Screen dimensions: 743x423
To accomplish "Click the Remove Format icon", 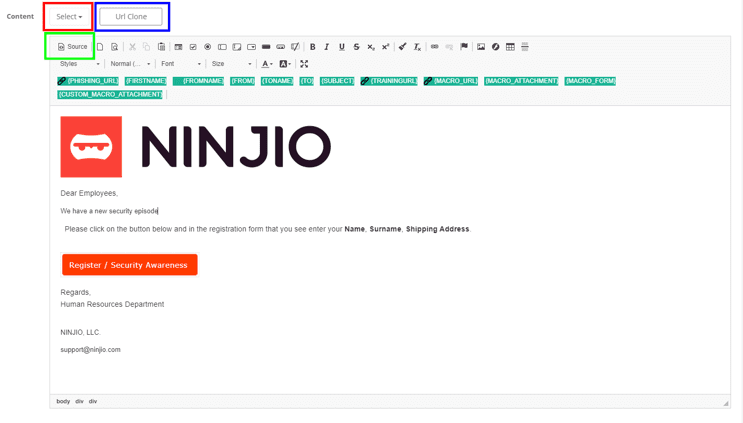I will click(x=417, y=46).
